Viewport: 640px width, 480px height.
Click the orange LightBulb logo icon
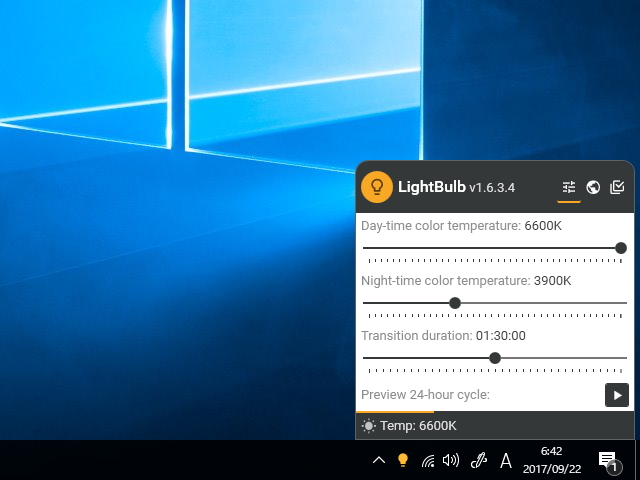(x=377, y=187)
